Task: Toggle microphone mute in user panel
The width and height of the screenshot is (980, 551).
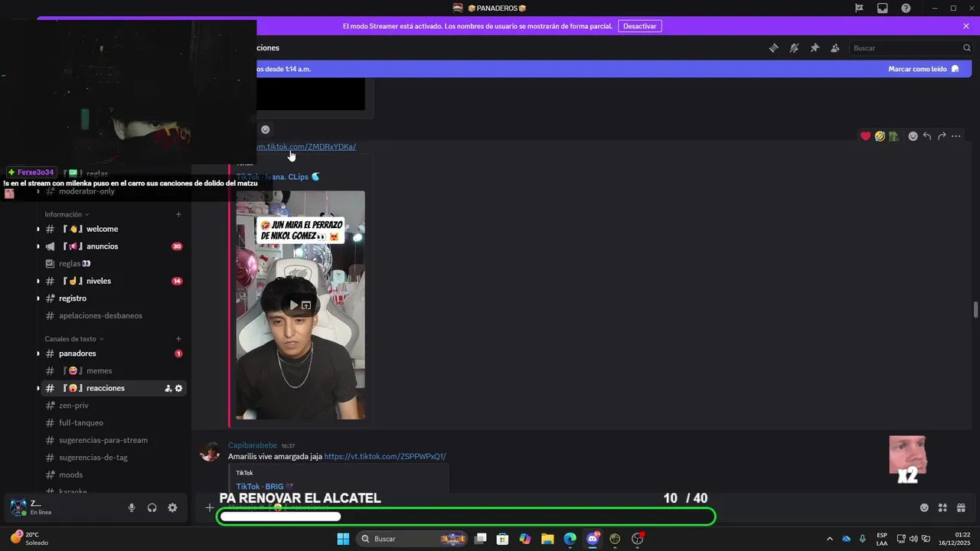Action: pos(132,507)
